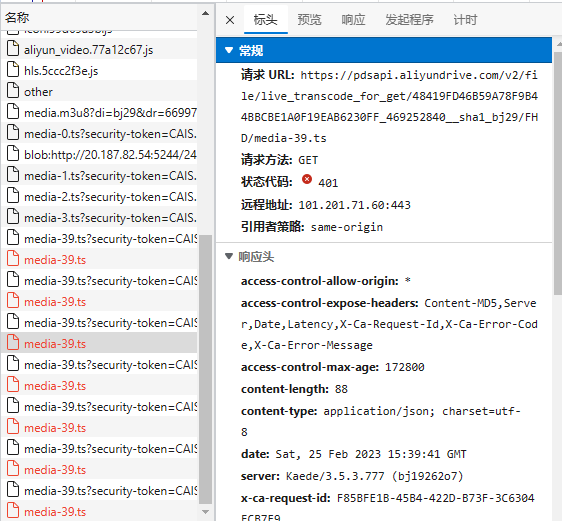Click the scroll-up arrow of the details panel
This screenshot has height=521, width=562.
(559, 44)
